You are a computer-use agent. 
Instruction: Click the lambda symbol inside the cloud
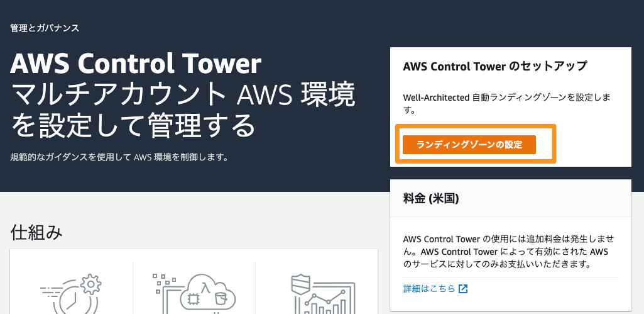pyautogui.click(x=207, y=288)
